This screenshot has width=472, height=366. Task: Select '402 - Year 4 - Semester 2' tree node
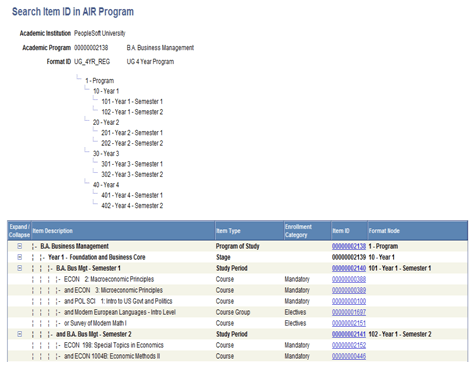(x=132, y=206)
